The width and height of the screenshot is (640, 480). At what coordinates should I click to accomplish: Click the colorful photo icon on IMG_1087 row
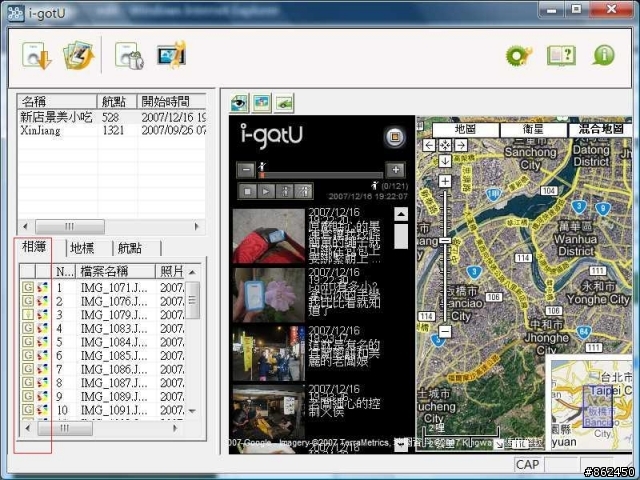(x=42, y=382)
